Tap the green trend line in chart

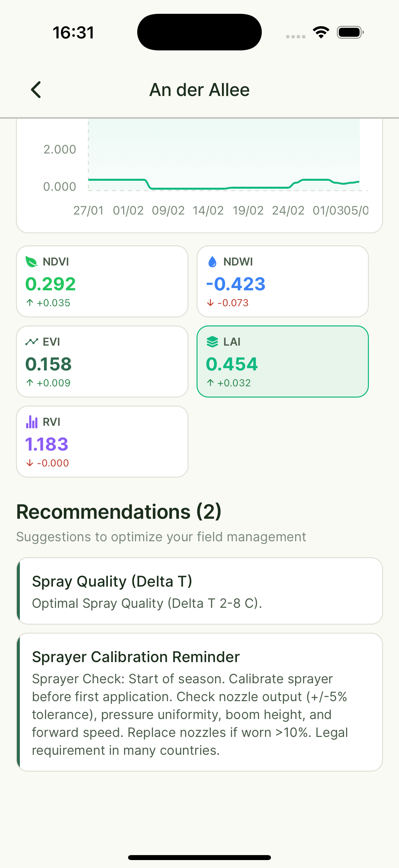(x=189, y=188)
